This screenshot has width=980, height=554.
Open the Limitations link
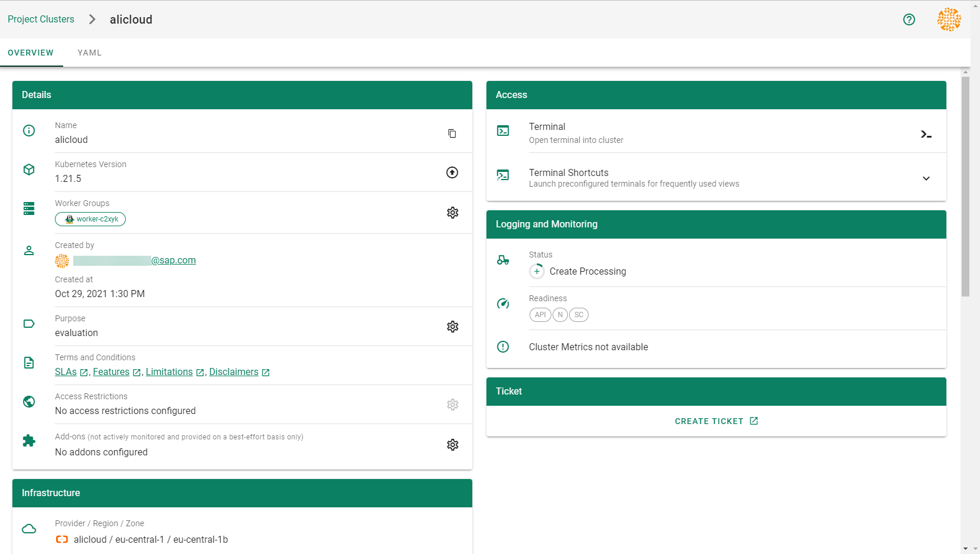click(169, 372)
